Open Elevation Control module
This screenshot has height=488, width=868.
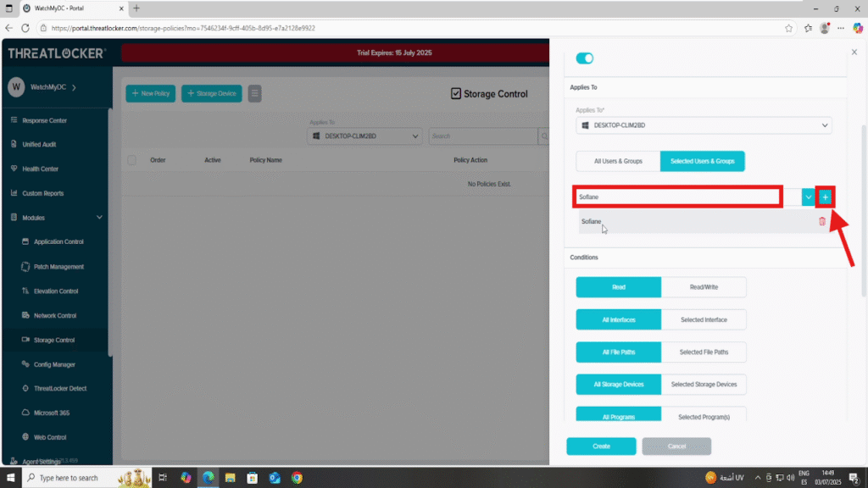(x=55, y=291)
